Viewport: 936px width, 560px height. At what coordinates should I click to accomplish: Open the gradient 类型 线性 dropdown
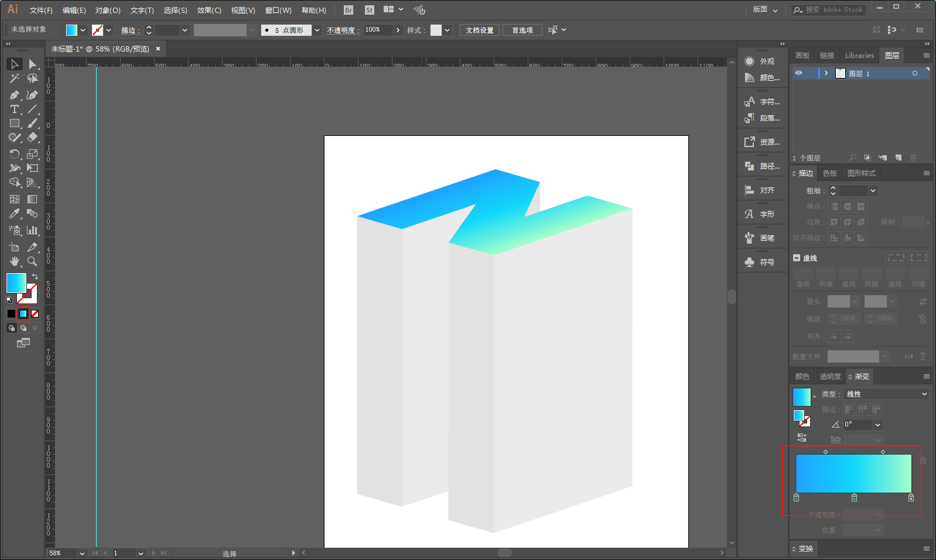tap(886, 394)
